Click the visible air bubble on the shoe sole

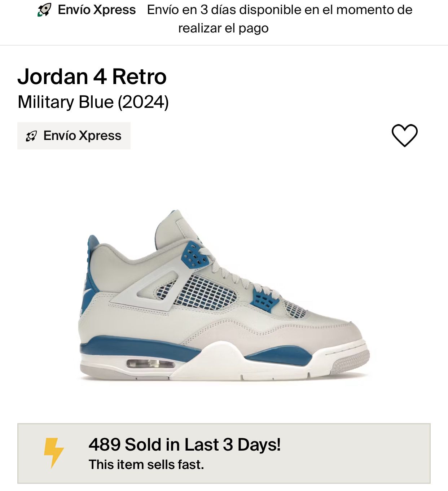pos(151,364)
